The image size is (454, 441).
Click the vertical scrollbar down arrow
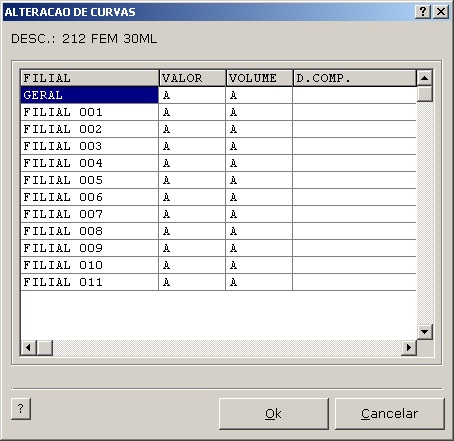(x=425, y=332)
